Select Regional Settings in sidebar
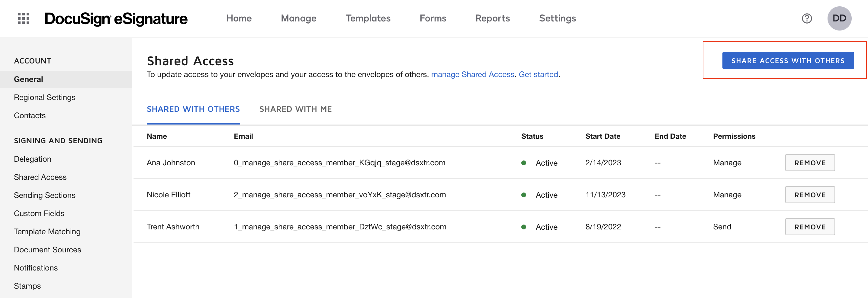Image resolution: width=868 pixels, height=298 pixels. tap(44, 97)
